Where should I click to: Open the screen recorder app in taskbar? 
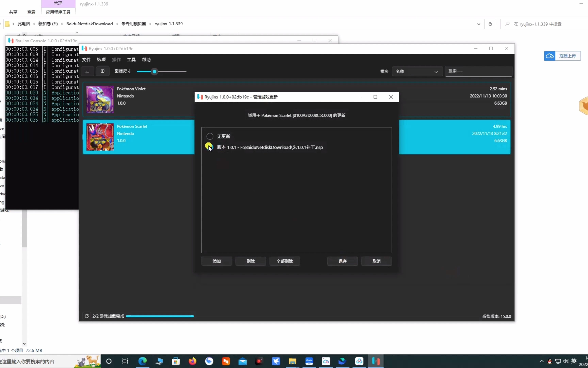259,361
